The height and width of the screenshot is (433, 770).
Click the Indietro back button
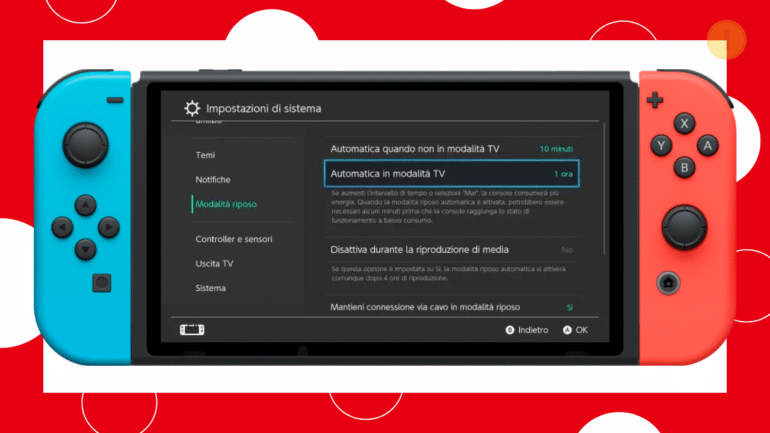[x=527, y=329]
